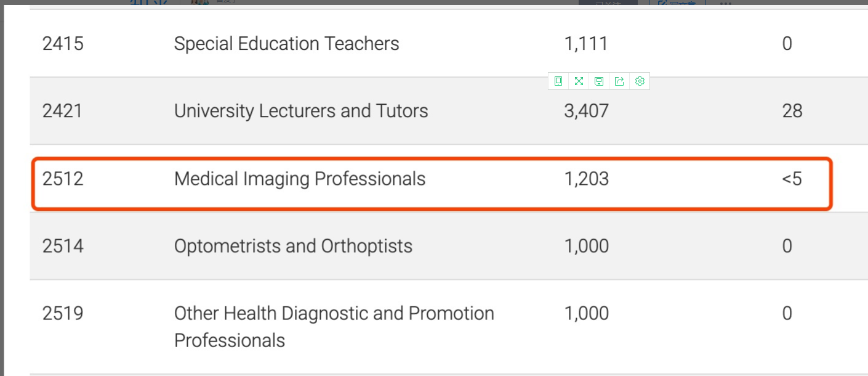Click University Lecturers and Tutors text

coord(300,111)
